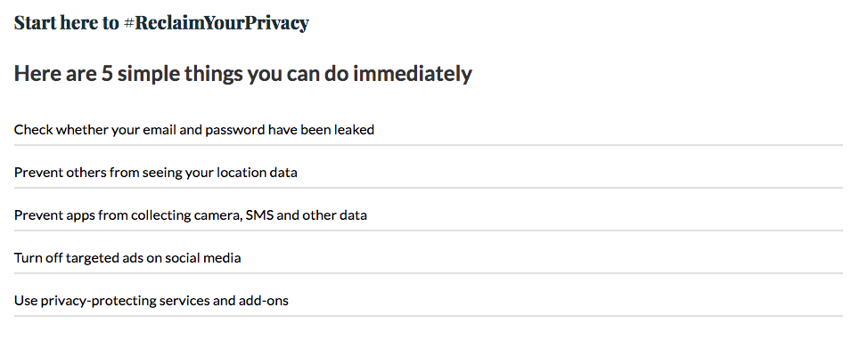Open the section about apps collecting camera data
868x356 pixels.
click(x=190, y=215)
